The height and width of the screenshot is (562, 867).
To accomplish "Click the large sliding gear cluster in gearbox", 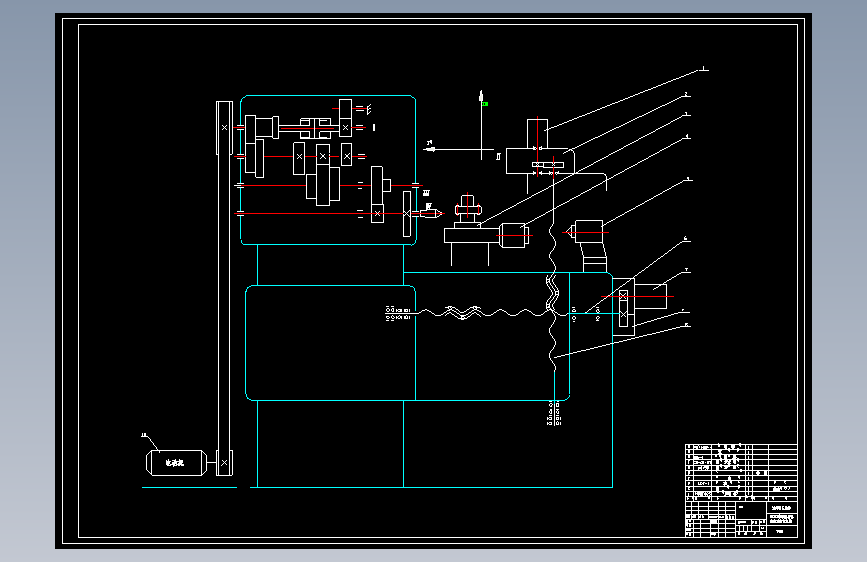I will pyautogui.click(x=323, y=184).
